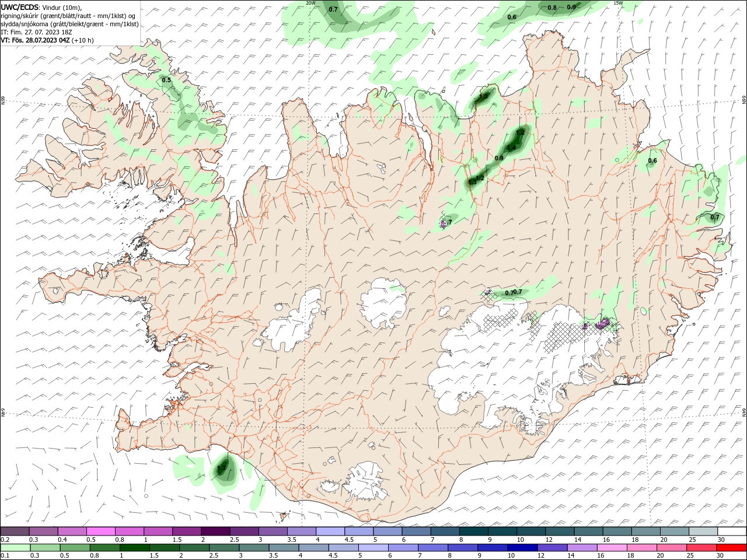Viewport: 747px width, 560px height.
Task: Click the pale lavender swatch labeled 4 in upper legend
Action: 330,531
